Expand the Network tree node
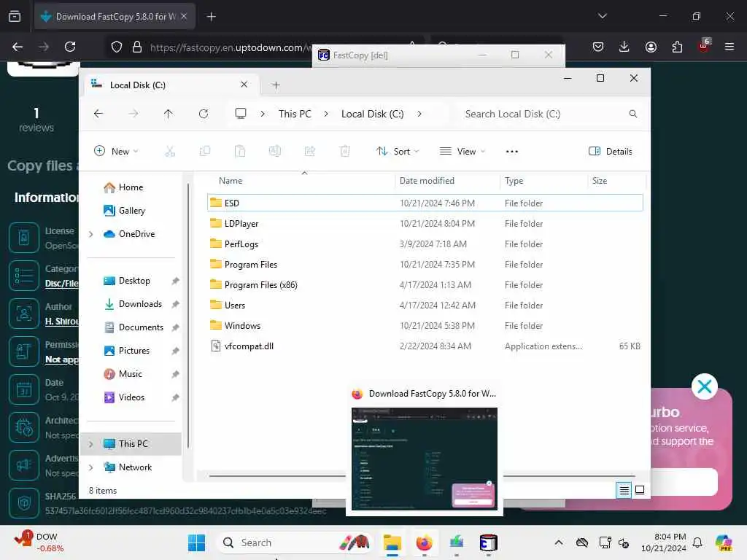This screenshot has width=747, height=560. point(91,467)
